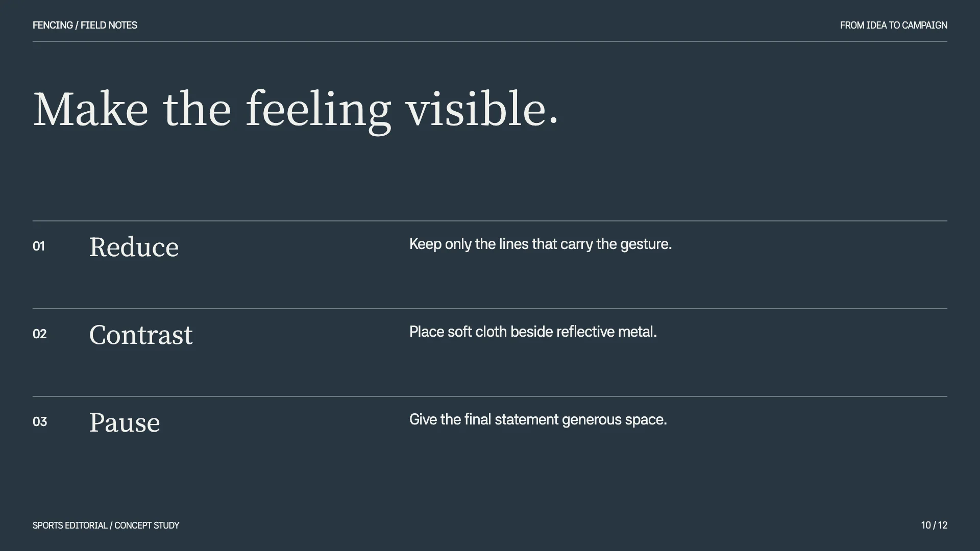This screenshot has height=551, width=980.
Task: Select the number 01 label
Action: (39, 246)
